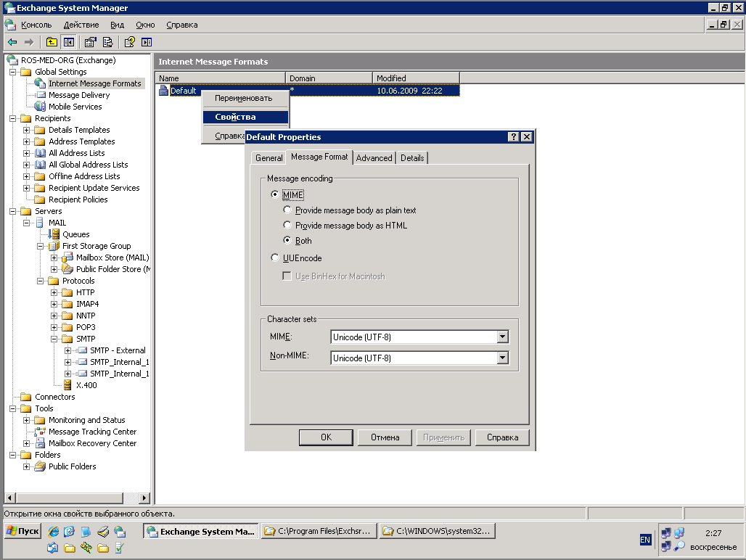This screenshot has height=560, width=746.
Task: Click the X.400 protocol icon
Action: pos(67,385)
